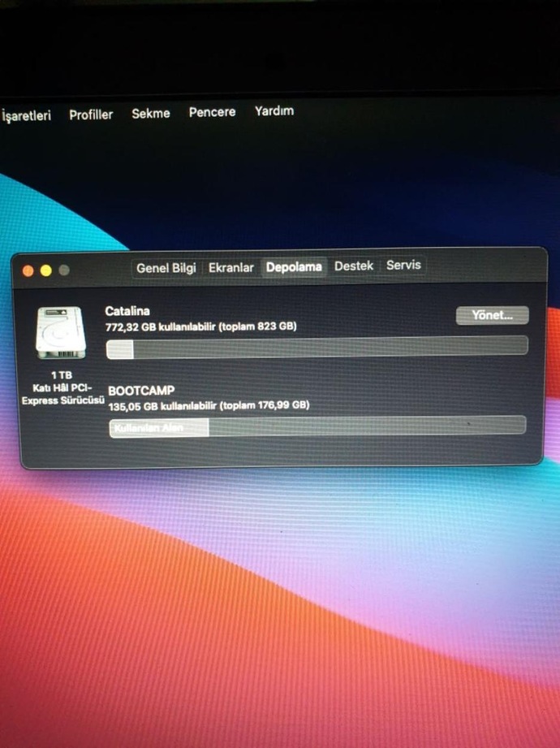Click the Kullanılan Alan used segment
560x748 pixels.
[159, 427]
